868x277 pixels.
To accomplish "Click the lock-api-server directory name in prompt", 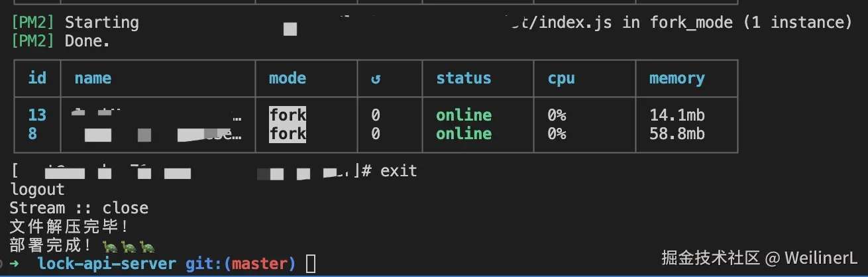I will 107,264.
